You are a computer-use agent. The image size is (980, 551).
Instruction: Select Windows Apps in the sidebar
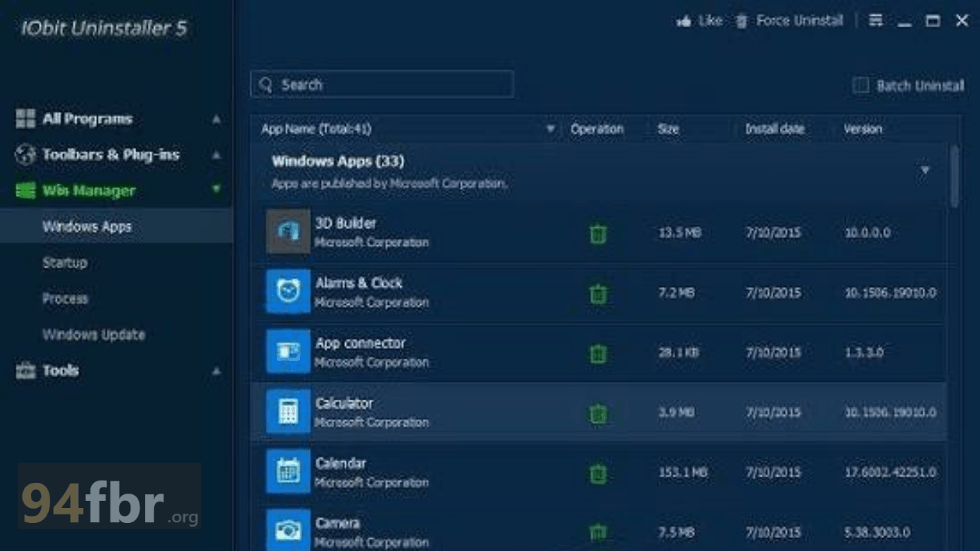(x=116, y=227)
